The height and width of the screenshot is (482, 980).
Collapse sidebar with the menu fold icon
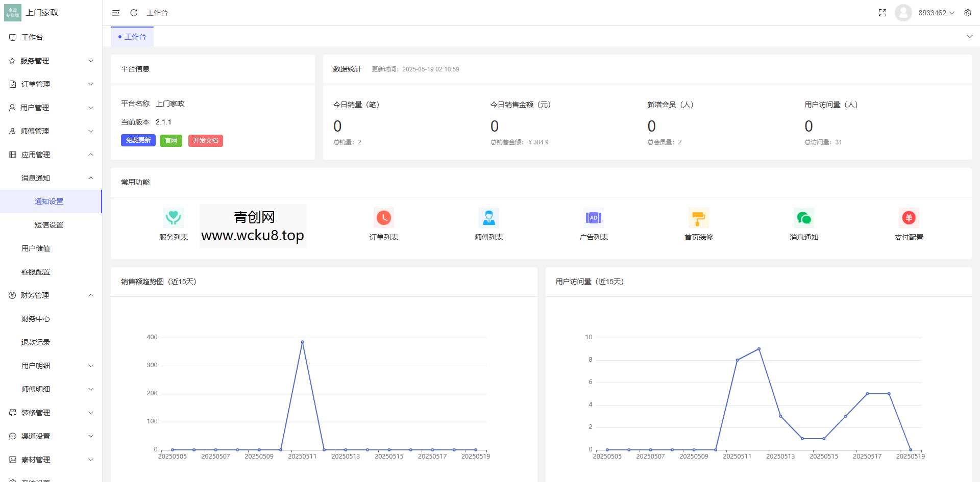pos(116,13)
